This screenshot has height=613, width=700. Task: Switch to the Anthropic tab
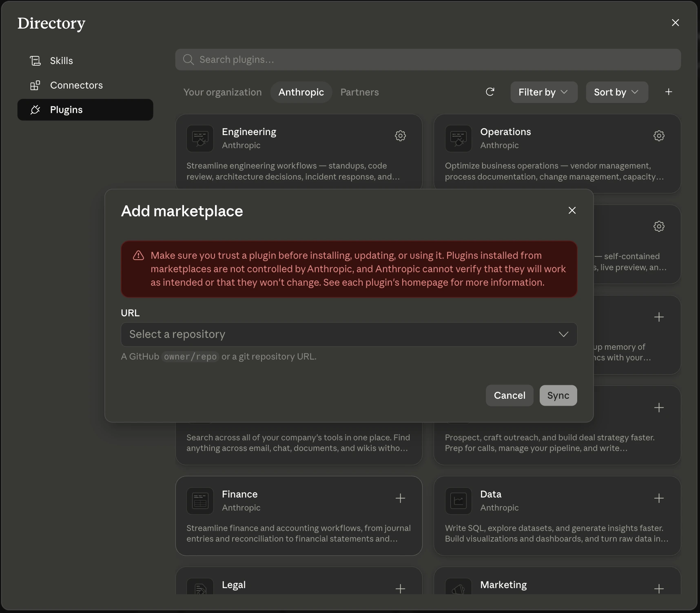(x=301, y=92)
